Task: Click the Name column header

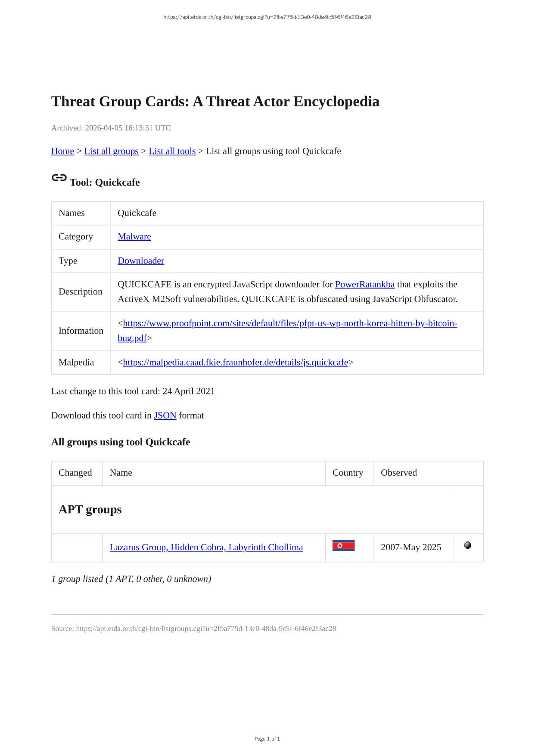Action: coord(121,473)
